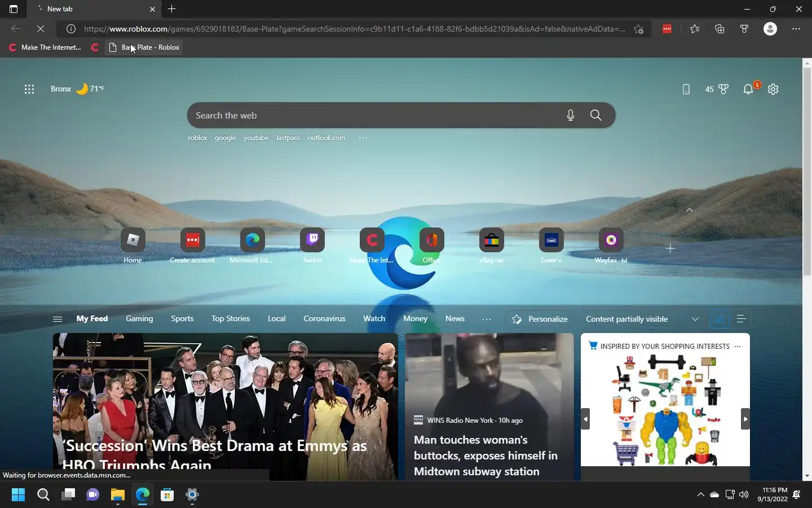Open the LastPass extension icon
Viewport: 812px width, 508px height.
667,29
